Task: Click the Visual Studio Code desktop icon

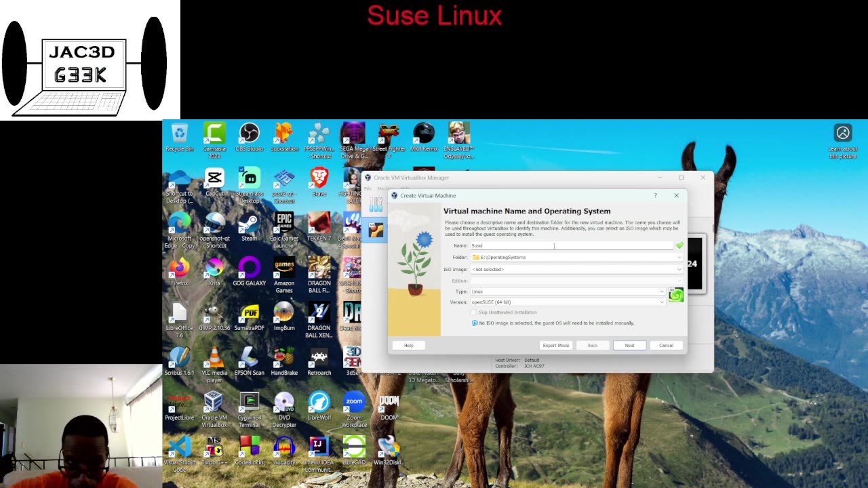Action: (x=179, y=454)
